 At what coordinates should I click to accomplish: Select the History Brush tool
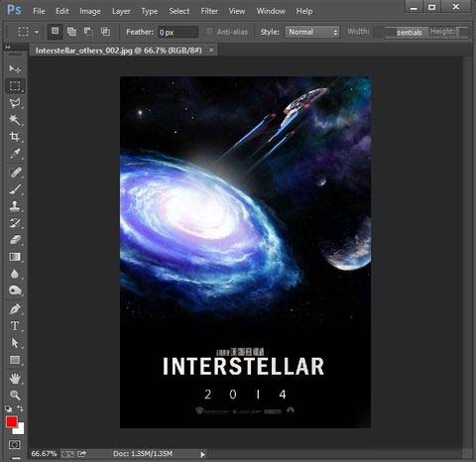click(x=15, y=223)
